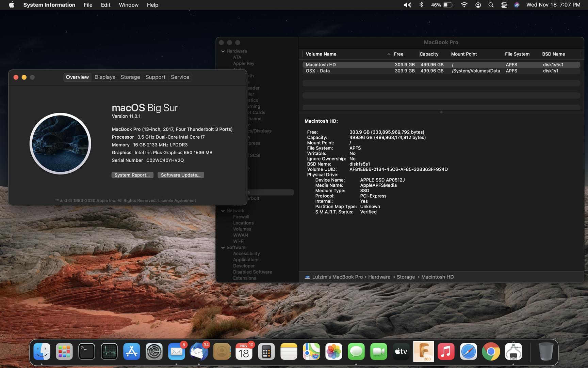Image resolution: width=588 pixels, height=368 pixels.
Task: Click the Software Update button
Action: click(x=181, y=175)
